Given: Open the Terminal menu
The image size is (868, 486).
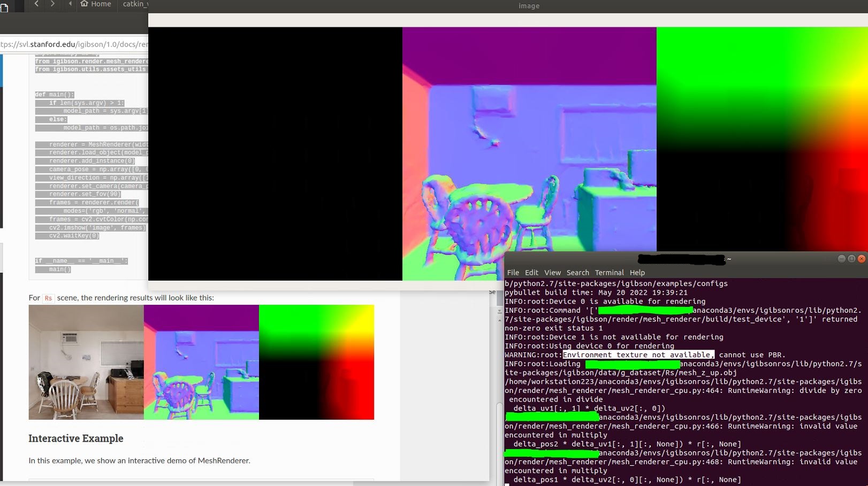Looking at the screenshot, I should coord(609,272).
